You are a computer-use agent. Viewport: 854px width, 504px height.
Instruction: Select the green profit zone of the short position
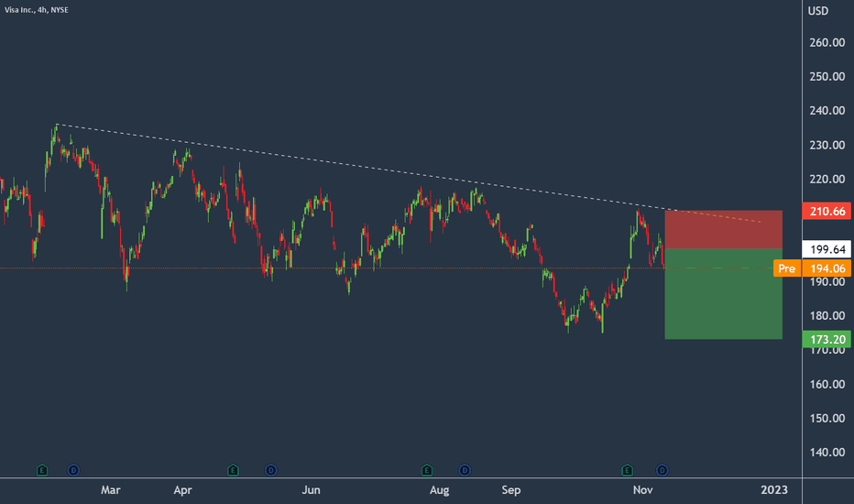[723, 293]
